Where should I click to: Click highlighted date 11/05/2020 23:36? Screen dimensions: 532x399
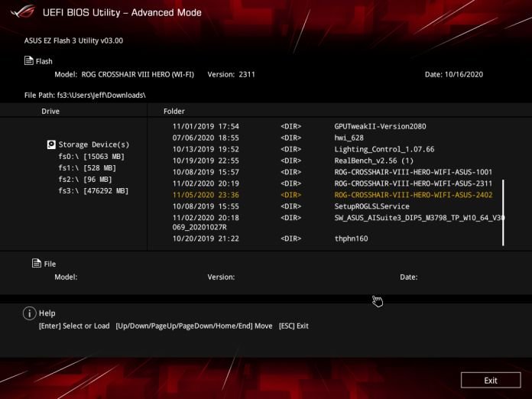click(x=206, y=195)
